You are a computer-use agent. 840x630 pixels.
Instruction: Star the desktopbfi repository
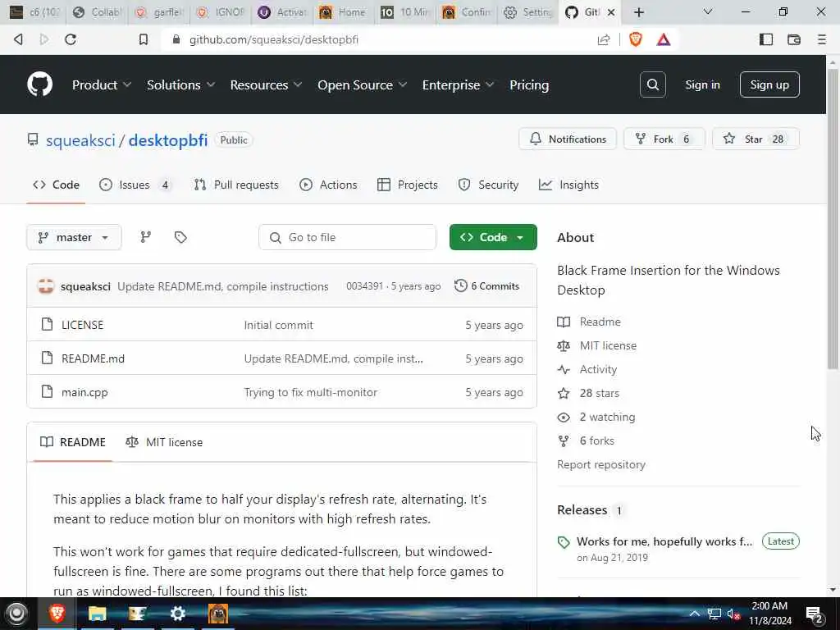click(x=756, y=139)
